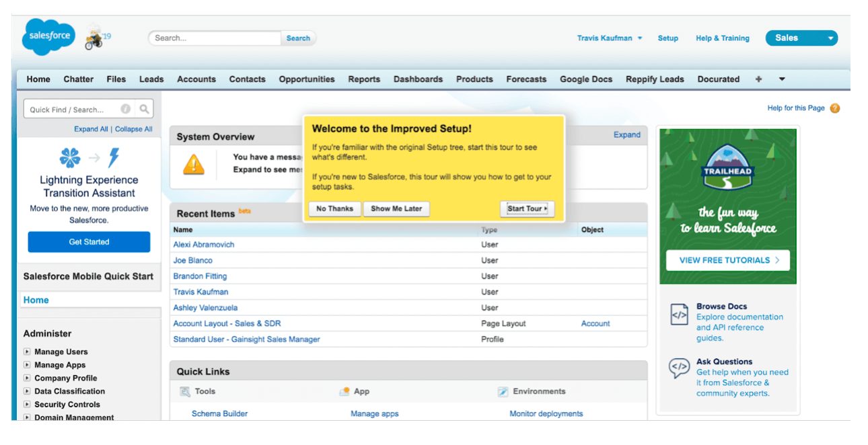This screenshot has height=445, width=868.
Task: Click the View Free Tutorials button
Action: (727, 260)
